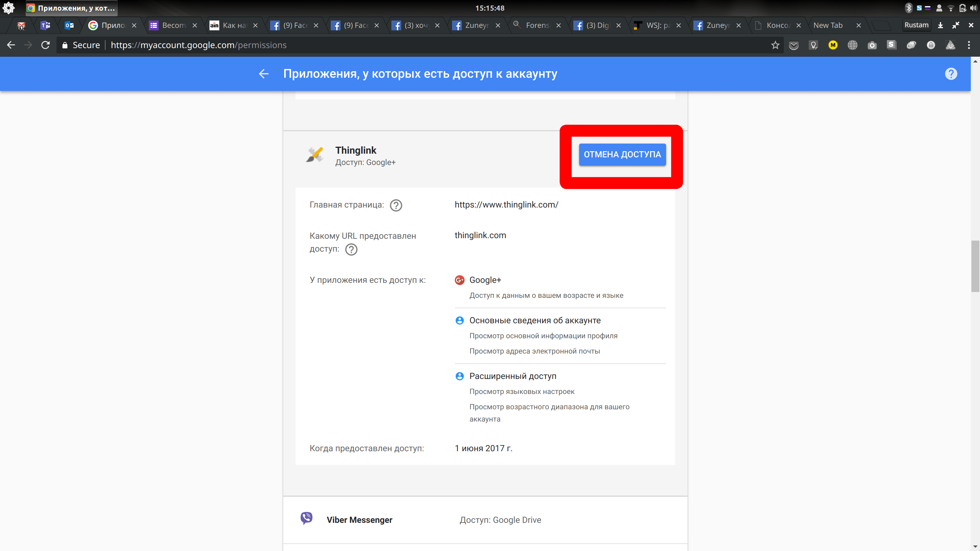Screen dimensions: 980x551
Task: Switch to the '(3) хоч' Facebook tab
Action: (416, 25)
